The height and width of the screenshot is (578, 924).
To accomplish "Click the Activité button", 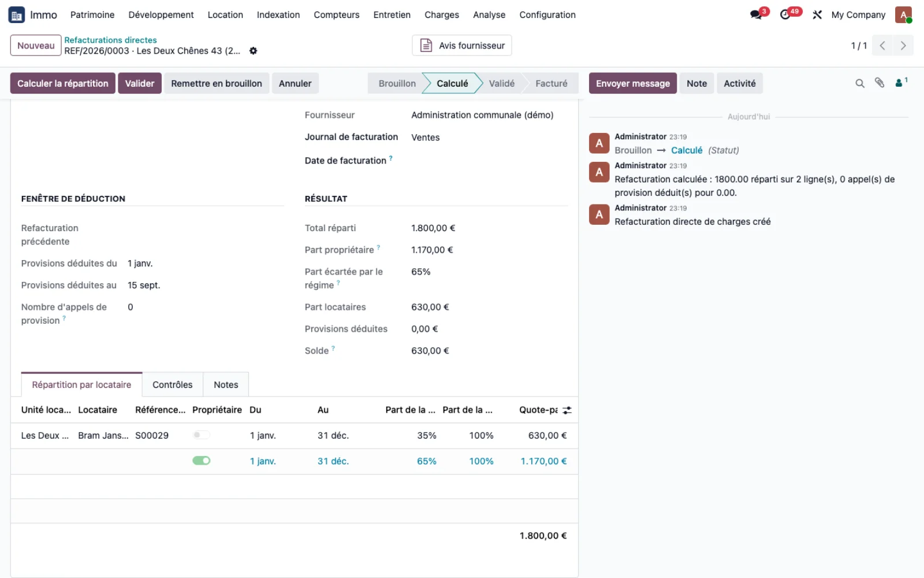I will [x=740, y=83].
